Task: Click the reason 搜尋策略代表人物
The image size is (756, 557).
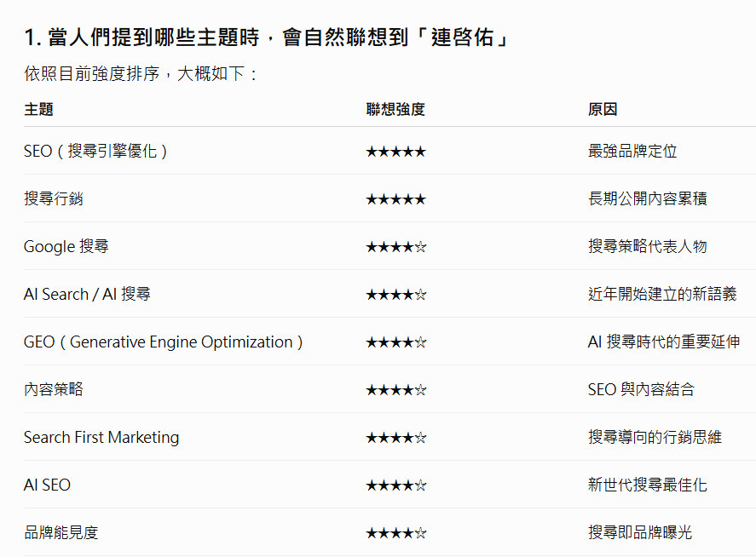Action: point(648,246)
